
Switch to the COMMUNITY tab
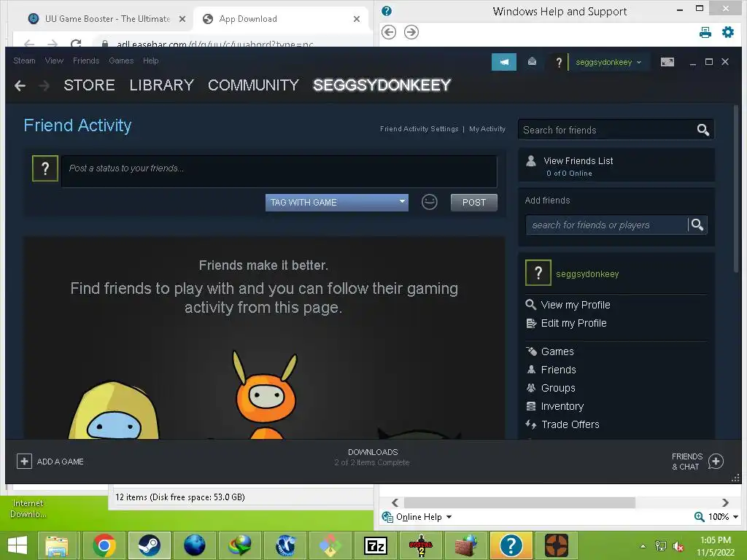click(253, 85)
